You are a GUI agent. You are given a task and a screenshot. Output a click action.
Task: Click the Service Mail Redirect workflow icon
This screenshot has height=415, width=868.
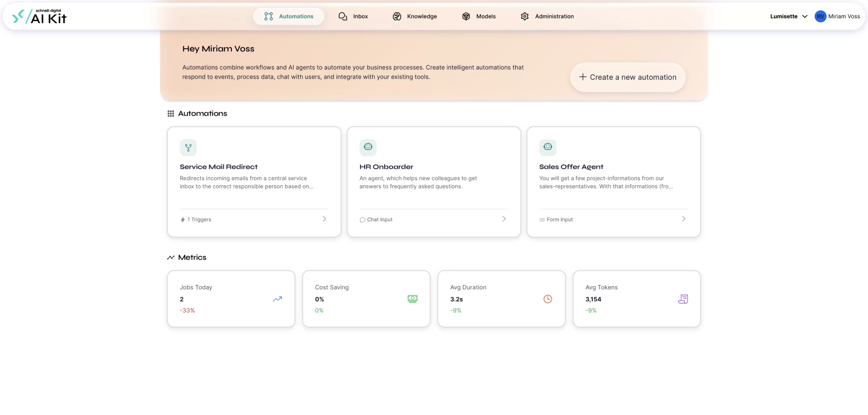pyautogui.click(x=188, y=147)
